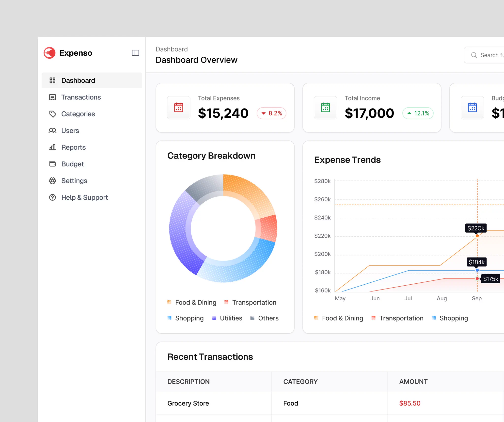This screenshot has width=504, height=422.
Task: Open Categories from the sidebar
Action: click(x=92, y=114)
